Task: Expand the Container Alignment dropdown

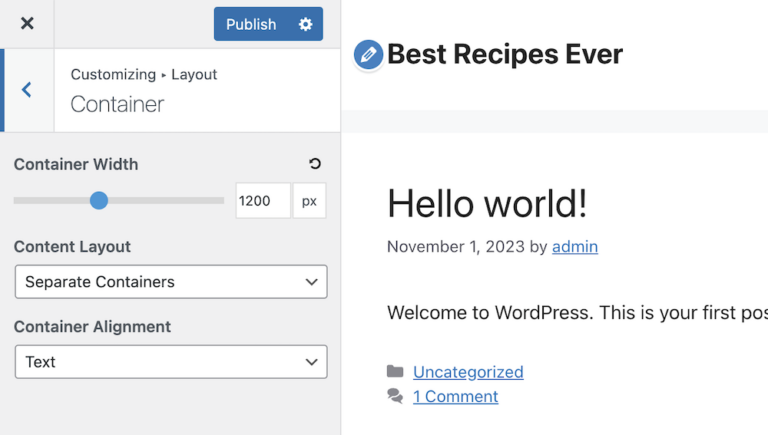Action: coord(171,362)
